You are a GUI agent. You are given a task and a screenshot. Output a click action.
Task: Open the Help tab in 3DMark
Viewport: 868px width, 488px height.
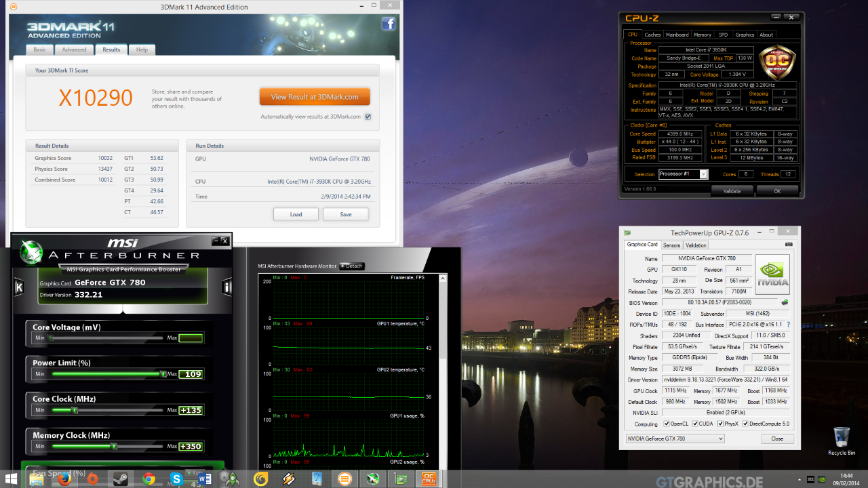click(x=142, y=49)
